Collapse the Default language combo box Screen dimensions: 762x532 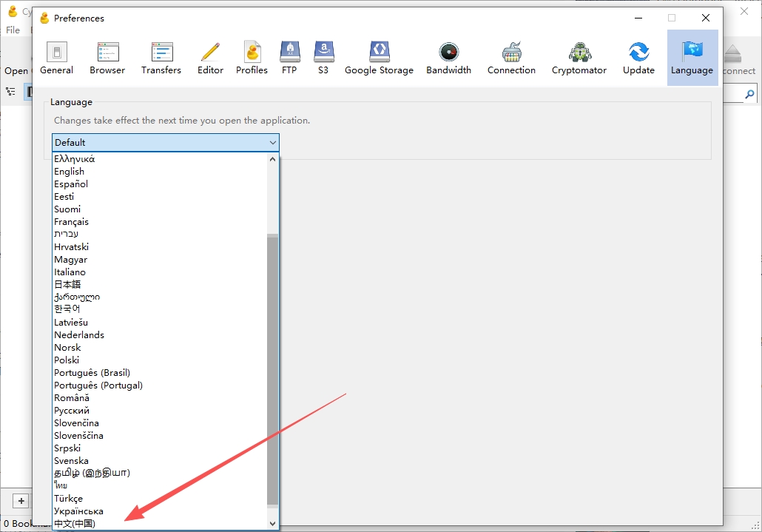tap(165, 142)
